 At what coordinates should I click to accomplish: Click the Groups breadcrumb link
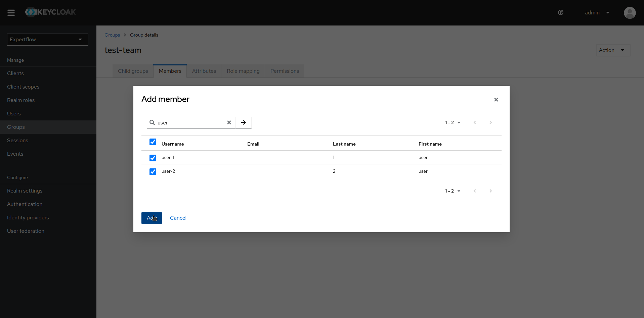click(x=112, y=35)
